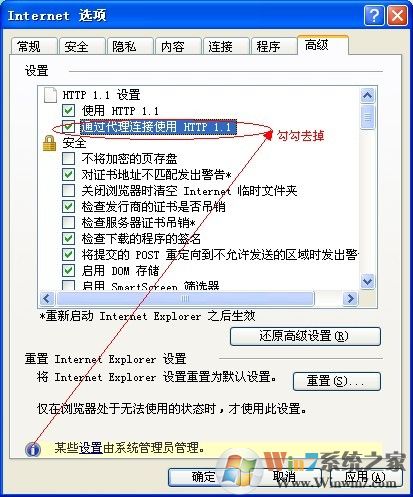Click the 重置(S)... button

(337, 381)
